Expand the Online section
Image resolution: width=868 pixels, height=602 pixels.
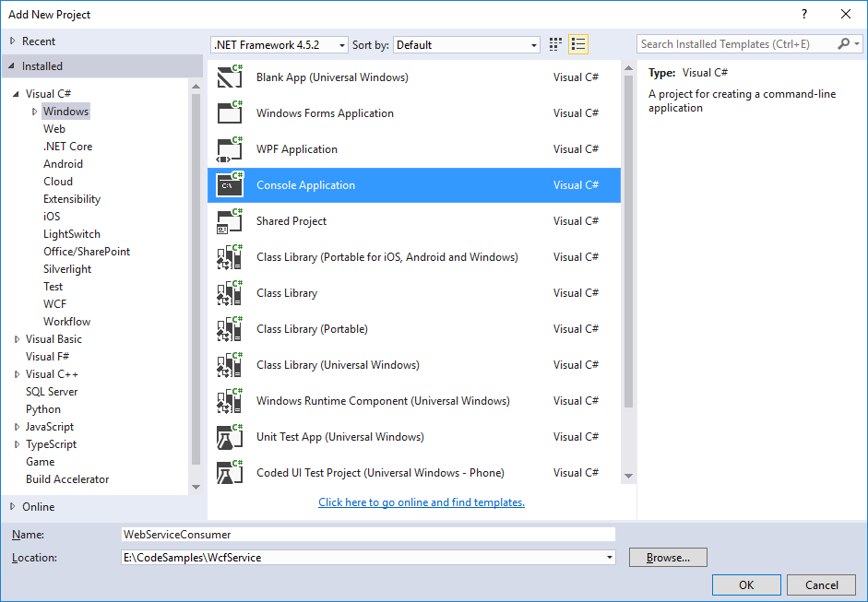pos(13,506)
